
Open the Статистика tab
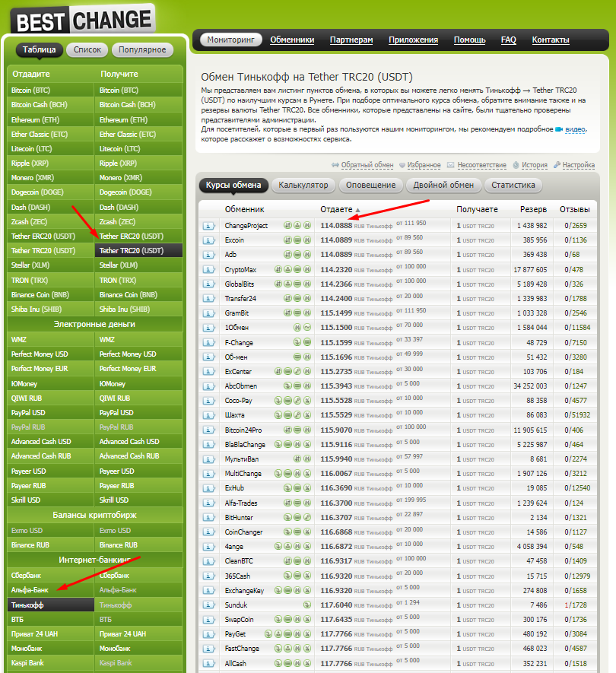click(513, 185)
